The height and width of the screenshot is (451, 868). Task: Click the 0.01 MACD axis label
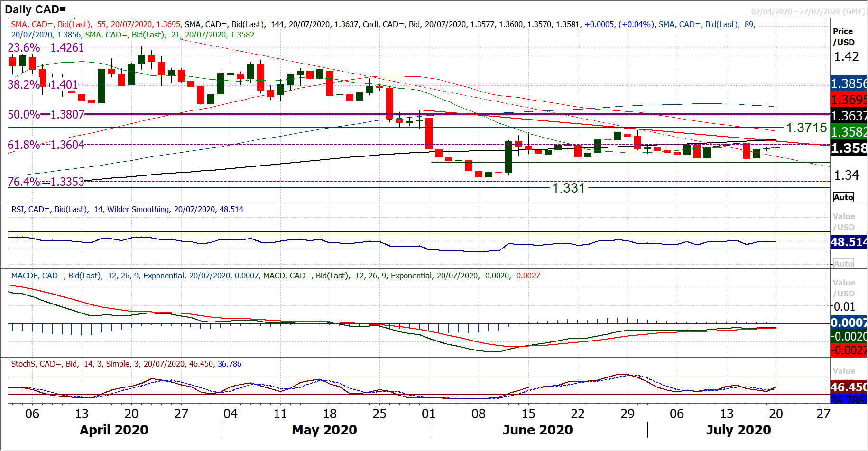pyautogui.click(x=845, y=307)
